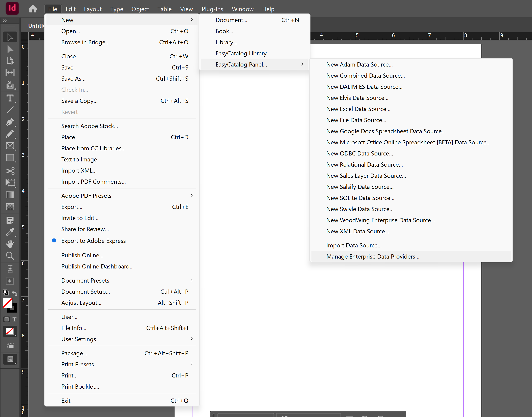
Task: Activate the Pen tool
Action: point(10,122)
